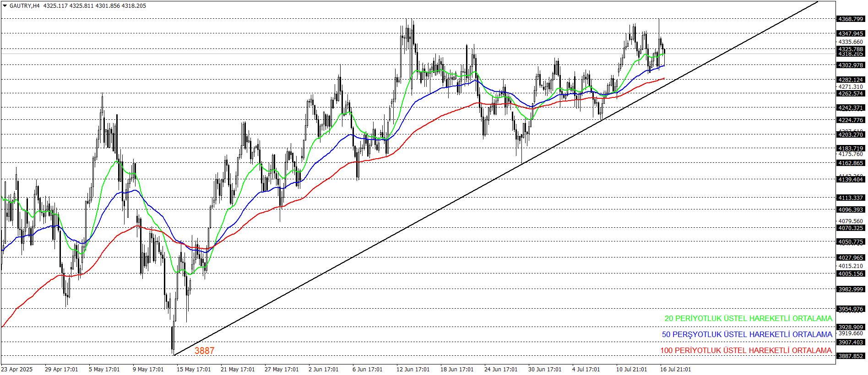This screenshot has height=375, width=868.
Task: Click the 15 May 17:01 time label
Action: pyautogui.click(x=194, y=369)
